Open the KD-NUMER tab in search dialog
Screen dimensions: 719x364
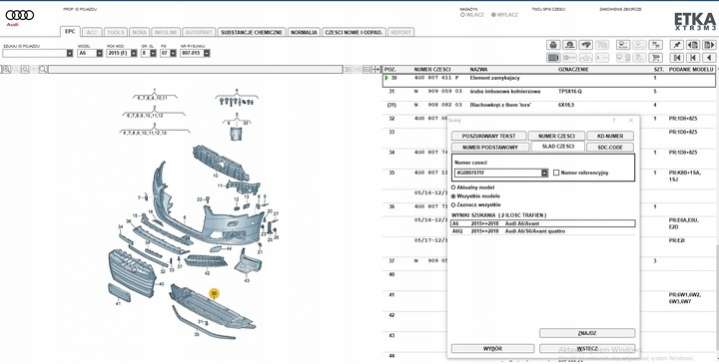pos(610,136)
